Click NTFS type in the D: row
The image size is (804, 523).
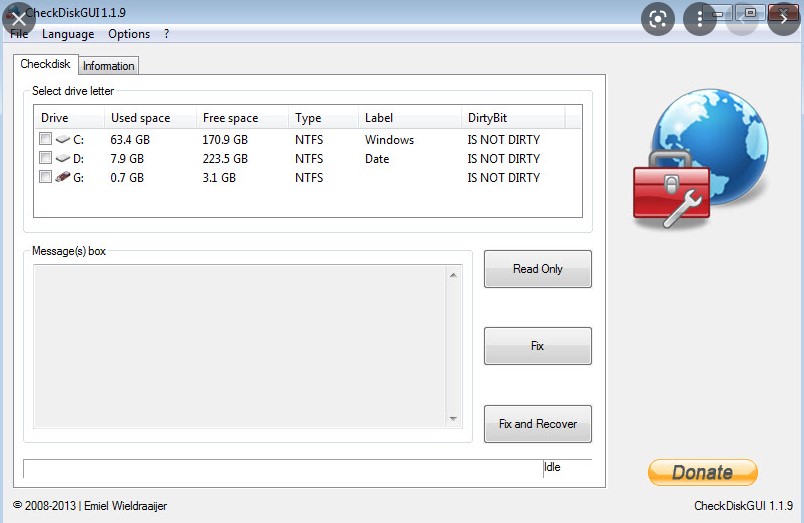click(x=309, y=158)
